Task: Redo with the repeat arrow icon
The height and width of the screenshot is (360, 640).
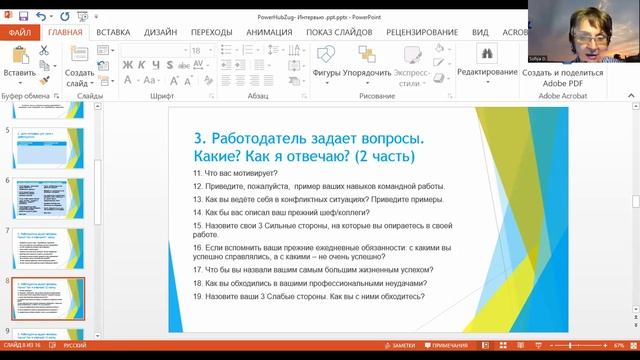Action: [x=64, y=16]
